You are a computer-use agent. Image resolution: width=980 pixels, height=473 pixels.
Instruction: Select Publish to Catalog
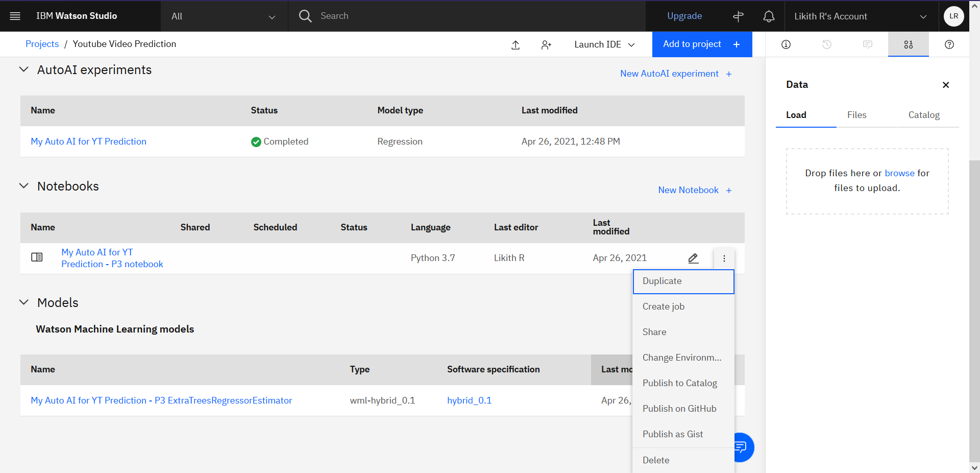click(x=683, y=383)
